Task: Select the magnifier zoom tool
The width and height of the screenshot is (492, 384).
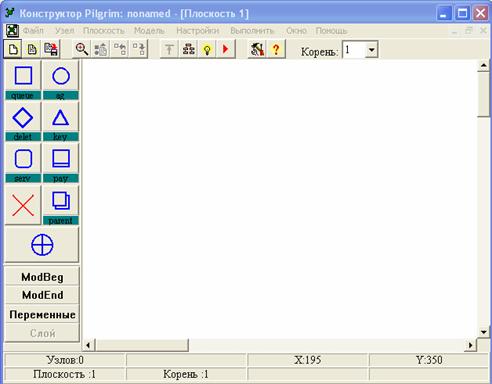Action: (82, 49)
